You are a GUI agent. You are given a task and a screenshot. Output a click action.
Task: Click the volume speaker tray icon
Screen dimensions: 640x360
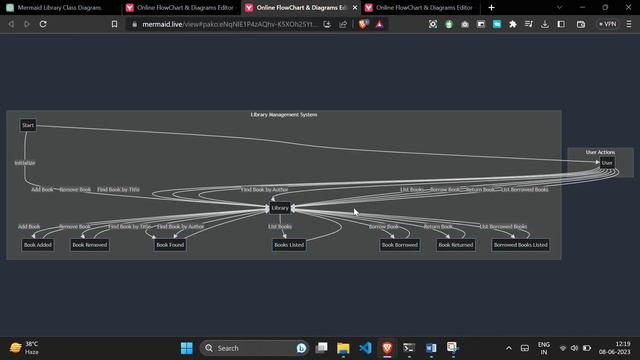pos(575,348)
